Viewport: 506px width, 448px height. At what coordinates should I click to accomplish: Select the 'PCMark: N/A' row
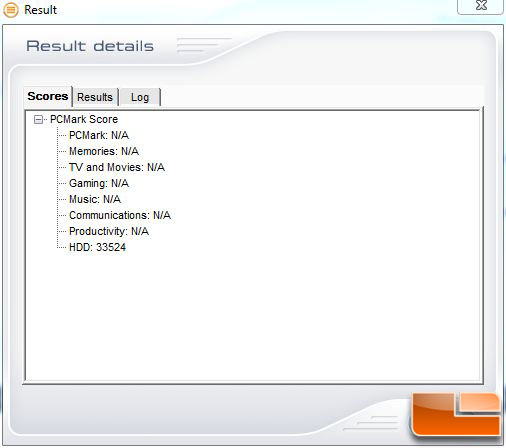[99, 135]
